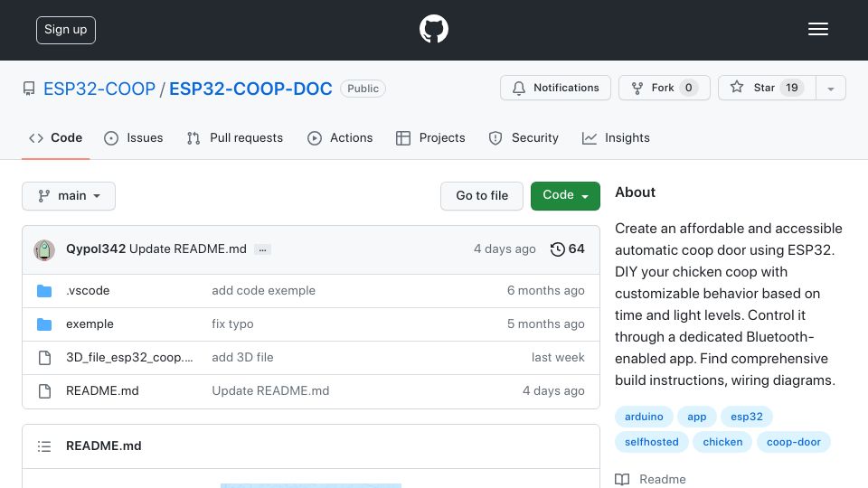Switch to the Code tab
868x488 pixels.
55,137
